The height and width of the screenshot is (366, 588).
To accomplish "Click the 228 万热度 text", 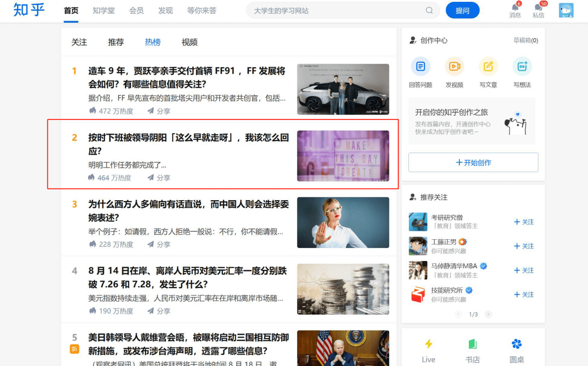I will pyautogui.click(x=116, y=244).
